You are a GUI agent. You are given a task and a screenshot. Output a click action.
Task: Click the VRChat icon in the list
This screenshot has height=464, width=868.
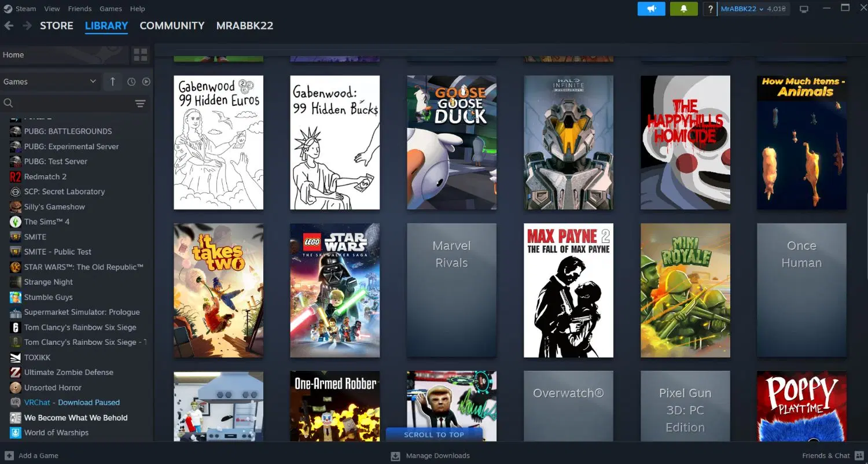point(16,402)
